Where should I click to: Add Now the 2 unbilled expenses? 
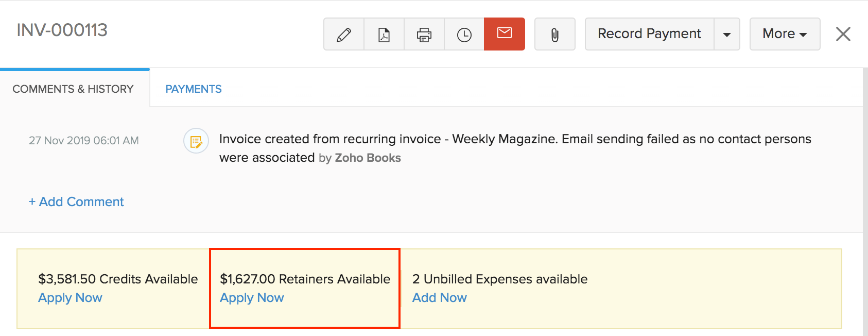[439, 298]
